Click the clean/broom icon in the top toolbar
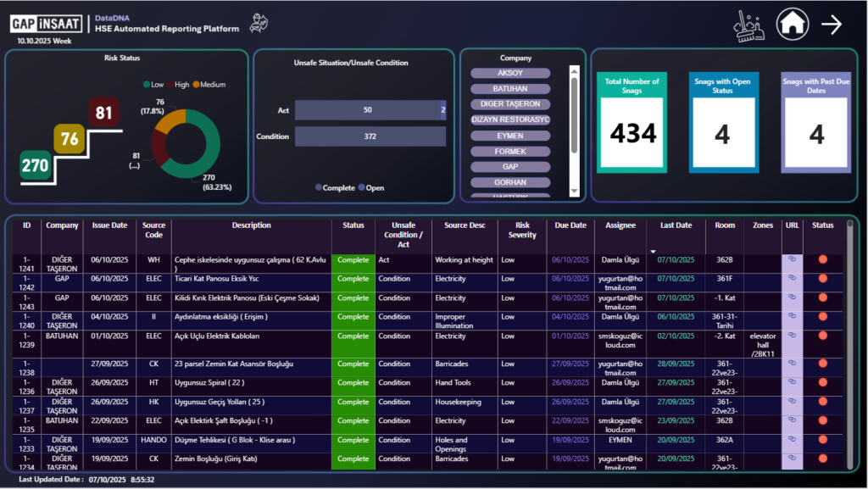 pyautogui.click(x=748, y=24)
